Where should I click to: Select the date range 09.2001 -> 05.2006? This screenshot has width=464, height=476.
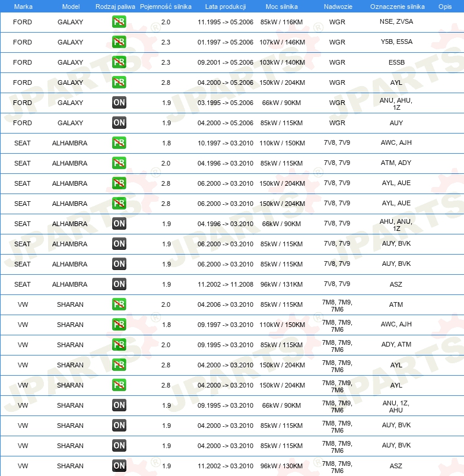(225, 62)
